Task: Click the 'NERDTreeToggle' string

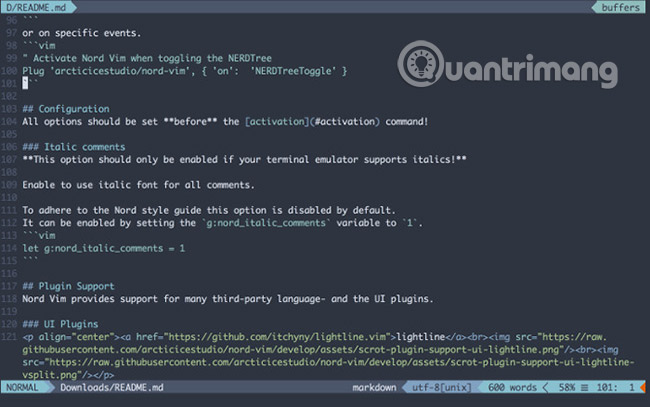Action: [293, 71]
